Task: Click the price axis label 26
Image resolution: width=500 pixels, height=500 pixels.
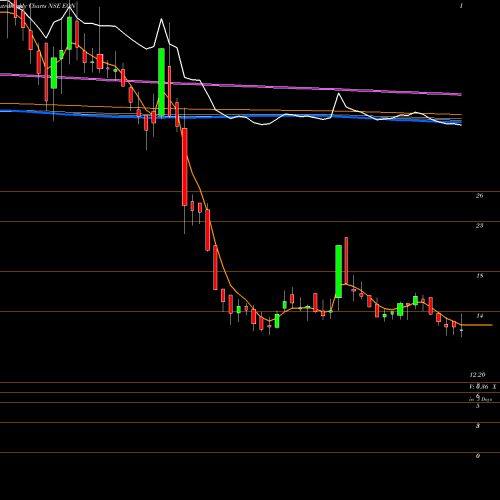Action: pyautogui.click(x=479, y=196)
